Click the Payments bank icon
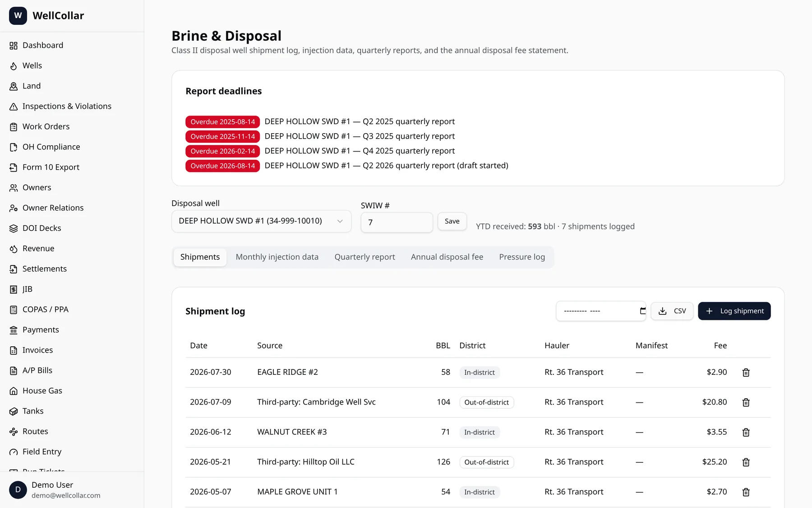This screenshot has width=812, height=508. 14,330
